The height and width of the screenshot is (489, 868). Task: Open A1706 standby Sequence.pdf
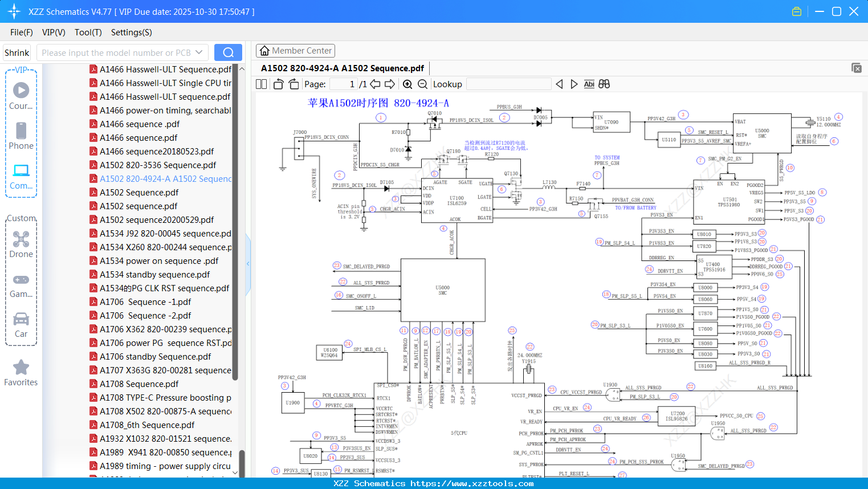pyautogui.click(x=150, y=357)
